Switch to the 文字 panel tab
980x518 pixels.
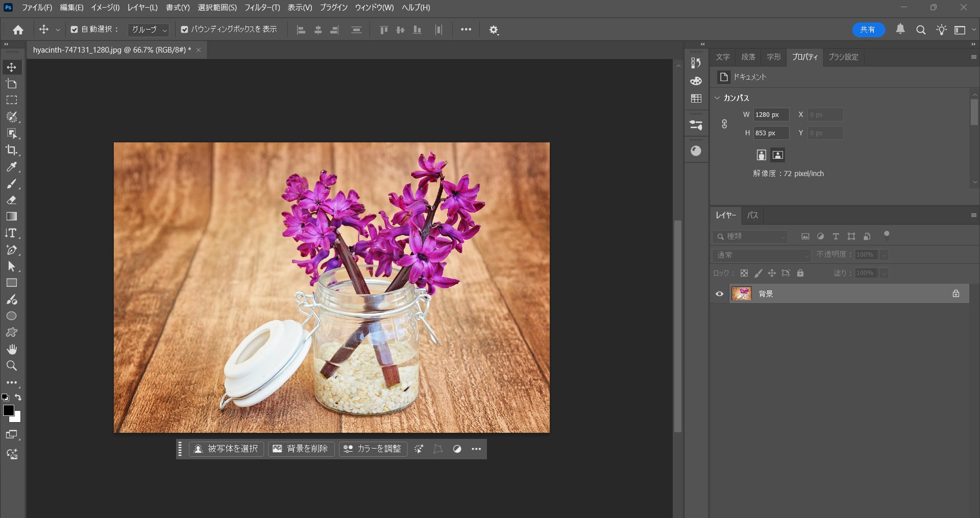tap(722, 57)
